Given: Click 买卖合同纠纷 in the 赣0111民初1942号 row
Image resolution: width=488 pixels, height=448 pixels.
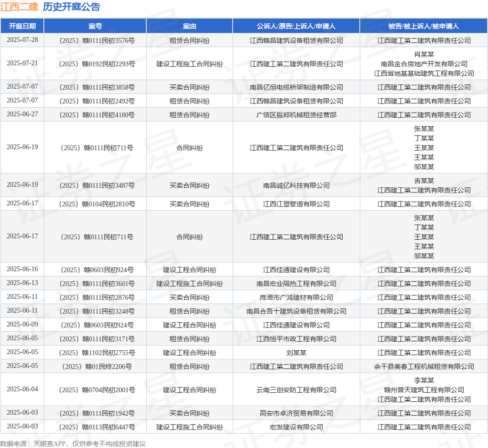Looking at the screenshot, I should pos(190,413).
